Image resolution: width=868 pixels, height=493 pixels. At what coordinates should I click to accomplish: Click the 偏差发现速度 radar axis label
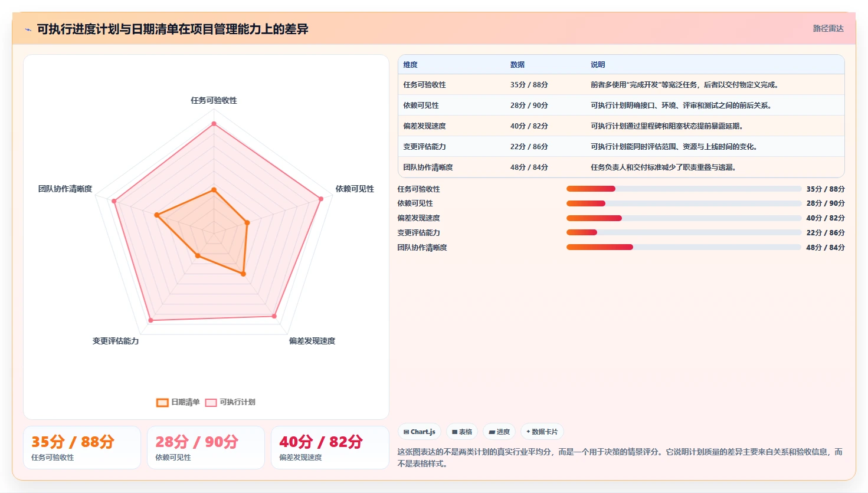point(312,341)
